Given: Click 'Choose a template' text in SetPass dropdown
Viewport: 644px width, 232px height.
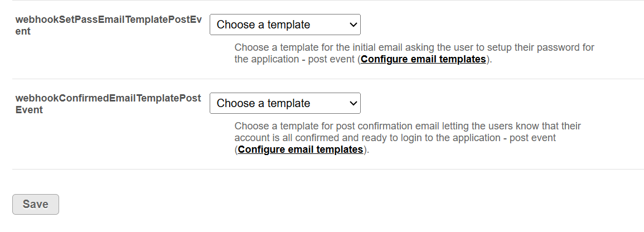Looking at the screenshot, I should [263, 25].
